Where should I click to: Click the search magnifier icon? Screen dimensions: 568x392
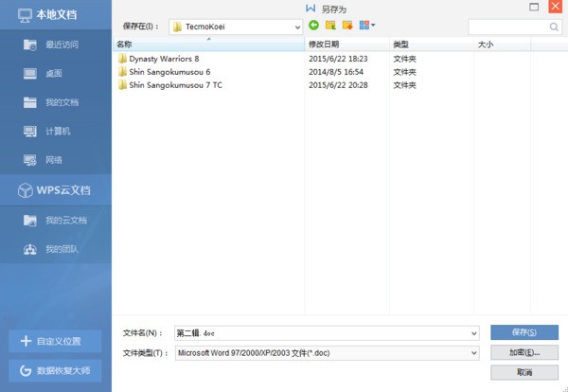pyautogui.click(x=554, y=27)
